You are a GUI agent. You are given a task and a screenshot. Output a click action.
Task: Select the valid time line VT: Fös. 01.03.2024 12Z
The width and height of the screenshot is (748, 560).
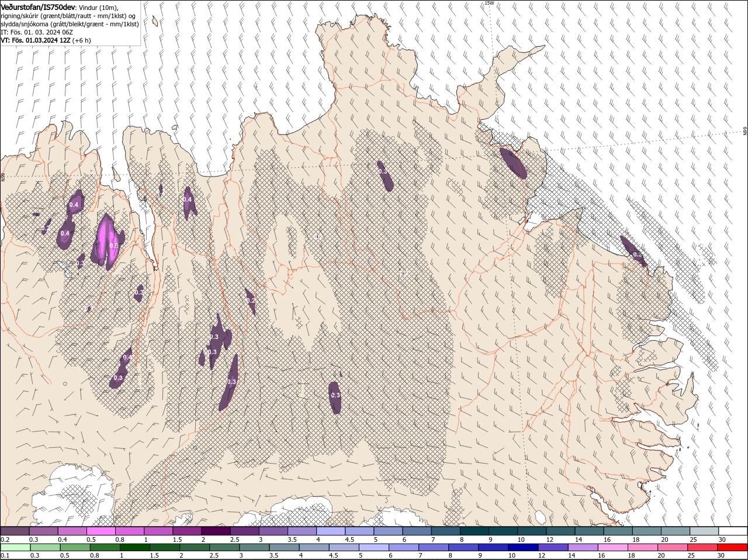(36, 40)
